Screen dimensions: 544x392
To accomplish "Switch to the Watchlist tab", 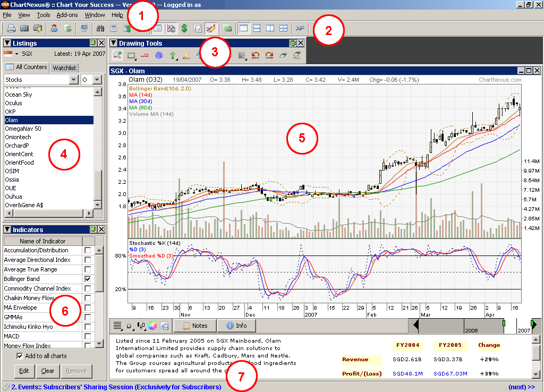I will pyautogui.click(x=64, y=67).
